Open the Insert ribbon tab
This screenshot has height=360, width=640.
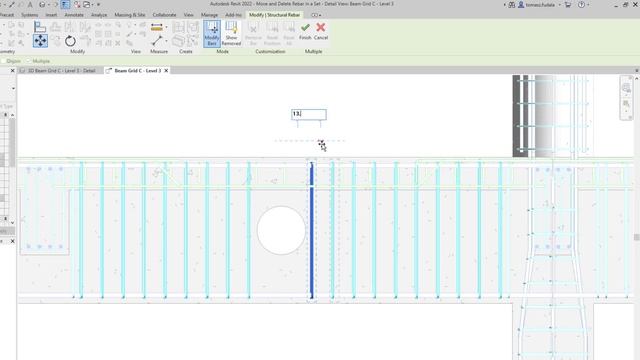(x=51, y=15)
